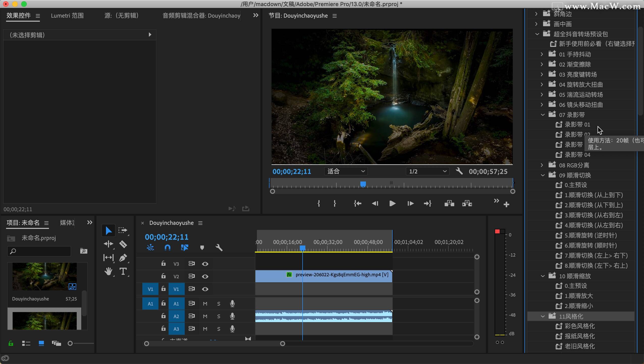Viewport: 644px width, 364px height.
Task: Click the Add Marker icon in timeline
Action: click(x=202, y=248)
